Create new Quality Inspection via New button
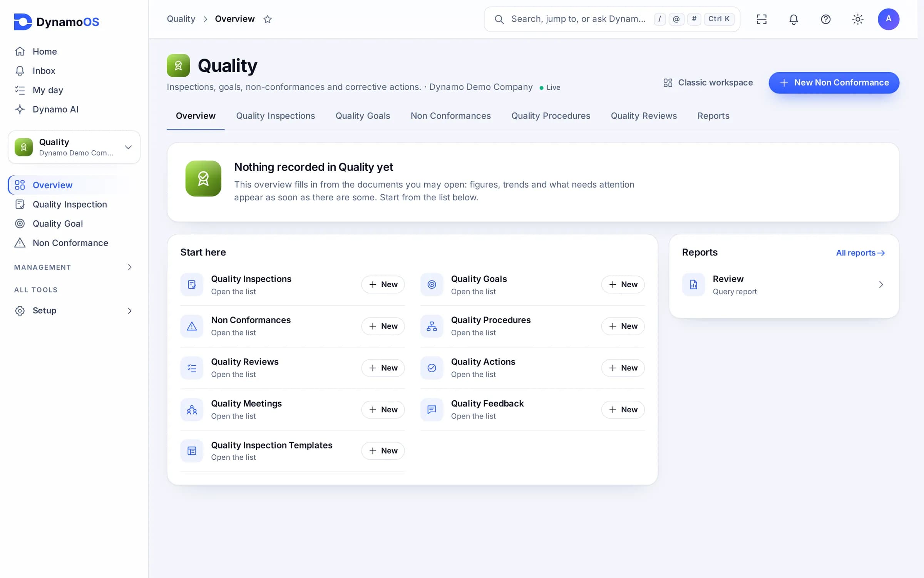This screenshot has height=578, width=924. [x=383, y=284]
